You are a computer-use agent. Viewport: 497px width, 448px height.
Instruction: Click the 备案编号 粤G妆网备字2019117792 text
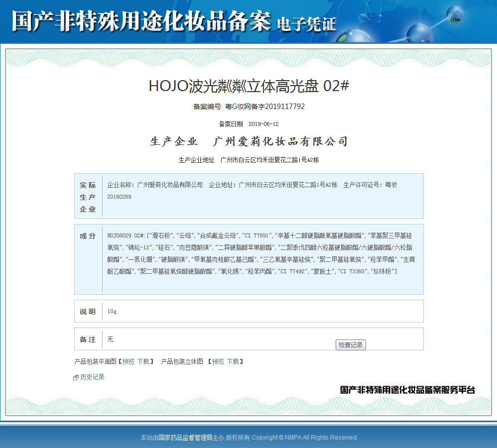(249, 107)
